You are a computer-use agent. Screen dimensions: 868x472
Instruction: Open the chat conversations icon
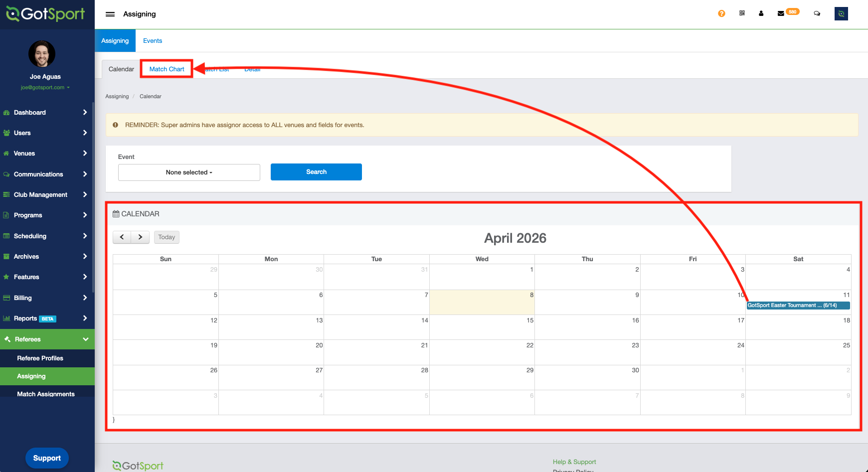(x=817, y=13)
